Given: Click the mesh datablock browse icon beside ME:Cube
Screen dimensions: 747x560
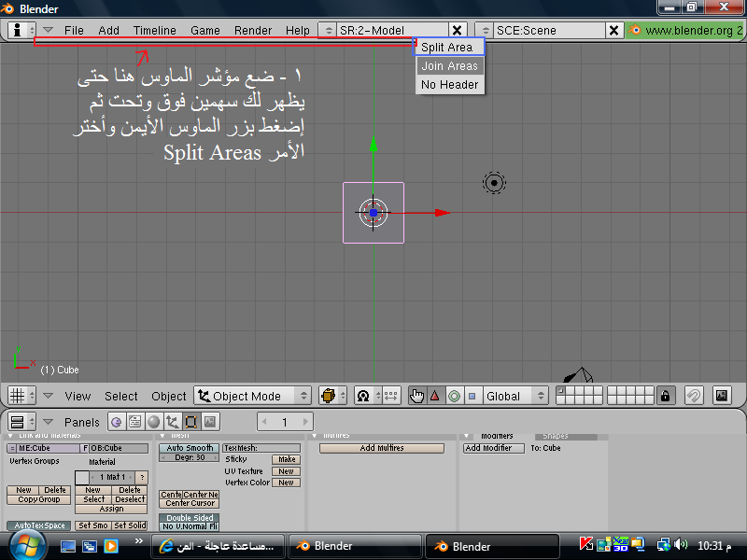Looking at the screenshot, I should (x=12, y=448).
